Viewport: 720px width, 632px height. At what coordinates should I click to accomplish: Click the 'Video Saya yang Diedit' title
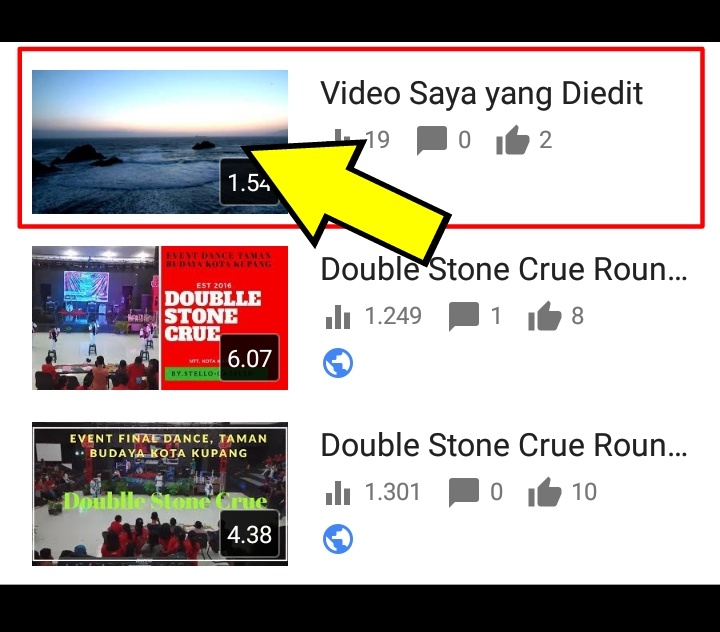pos(481,94)
